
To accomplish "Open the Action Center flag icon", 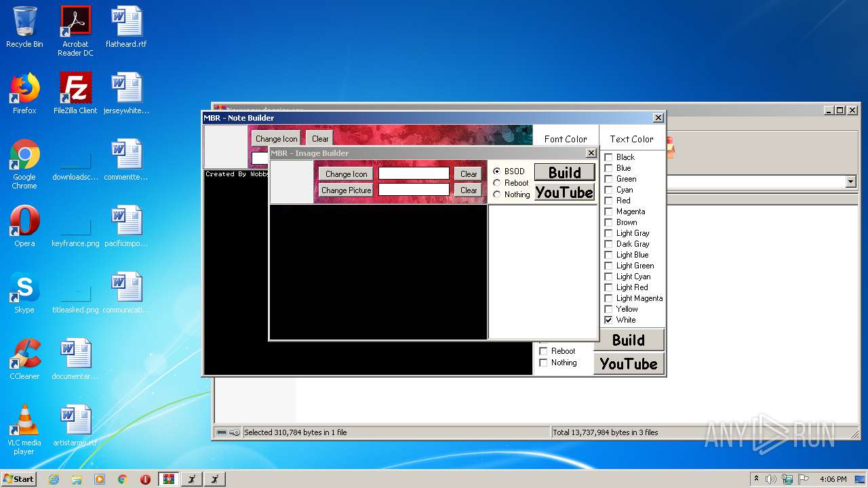I will tap(804, 479).
